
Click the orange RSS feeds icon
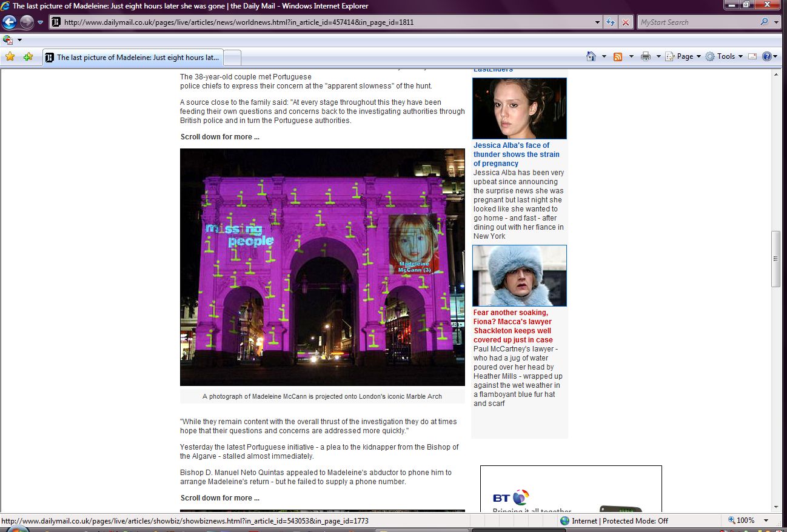[618, 56]
